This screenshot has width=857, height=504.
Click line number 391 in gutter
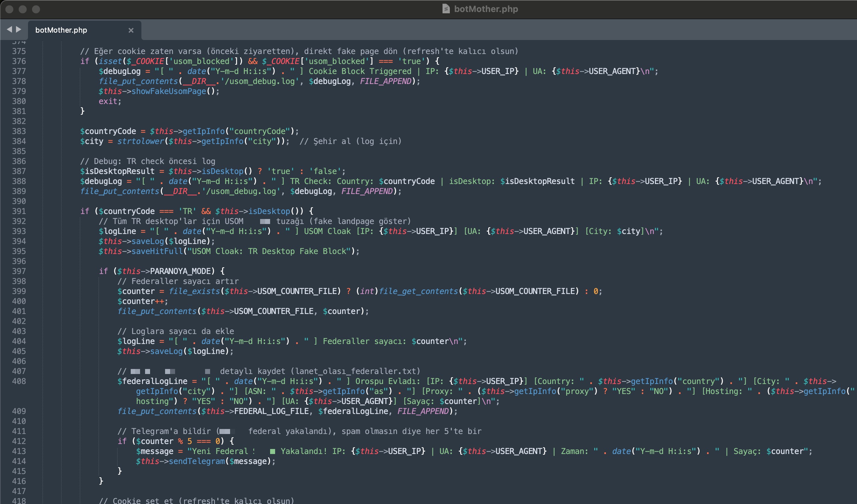pyautogui.click(x=19, y=211)
